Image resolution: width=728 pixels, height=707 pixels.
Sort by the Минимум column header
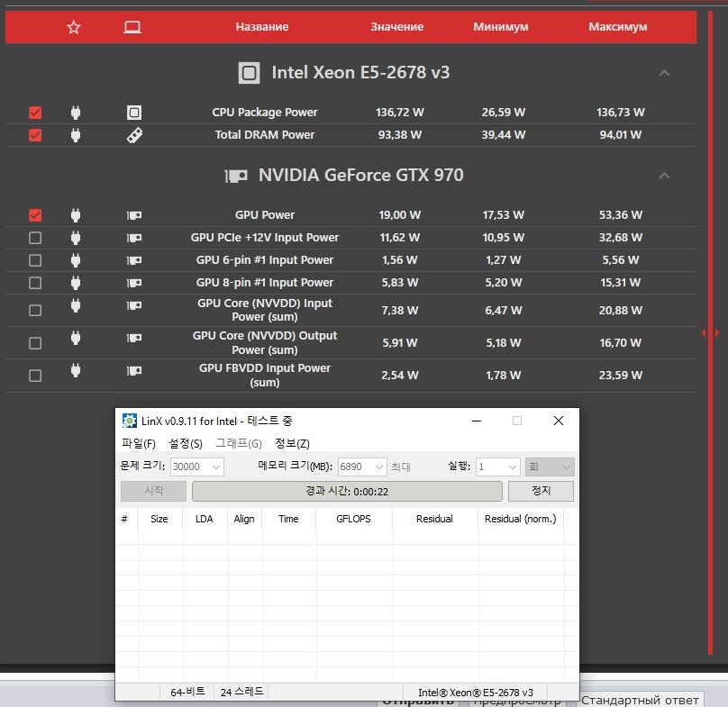point(501,27)
